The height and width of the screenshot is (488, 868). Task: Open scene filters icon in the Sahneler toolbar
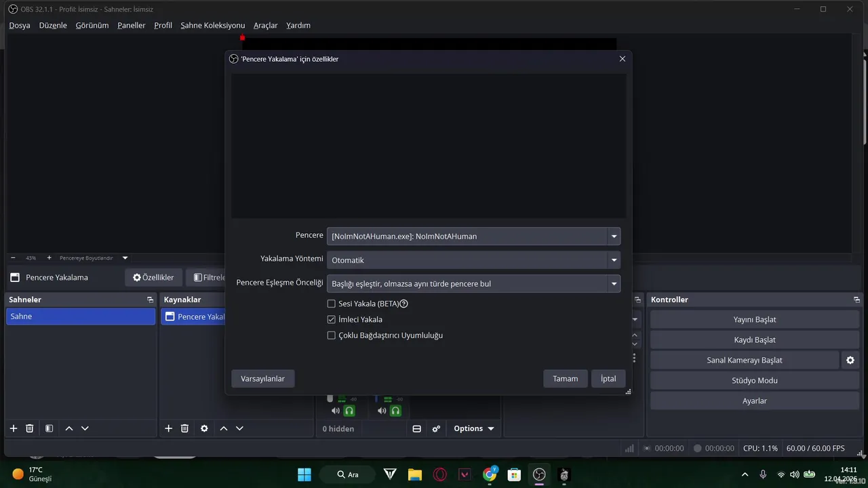[50, 428]
